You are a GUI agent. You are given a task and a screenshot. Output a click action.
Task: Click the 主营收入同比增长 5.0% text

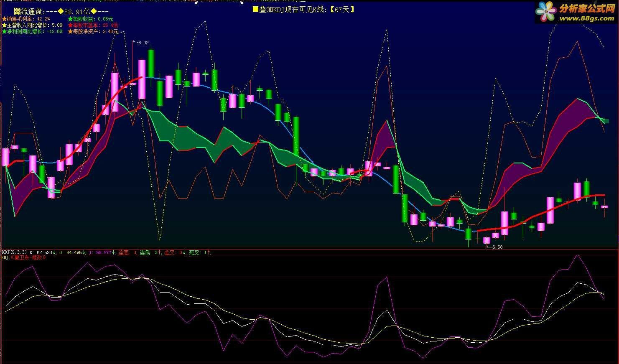(32, 25)
